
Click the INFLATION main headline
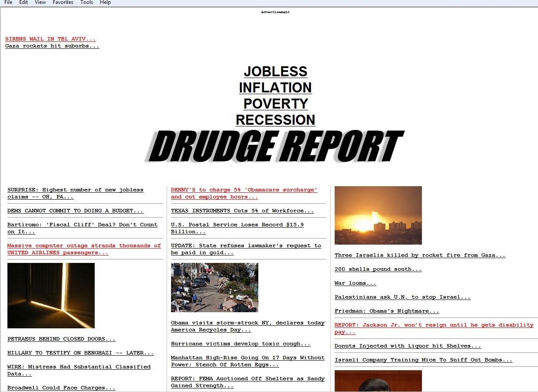[x=275, y=88]
